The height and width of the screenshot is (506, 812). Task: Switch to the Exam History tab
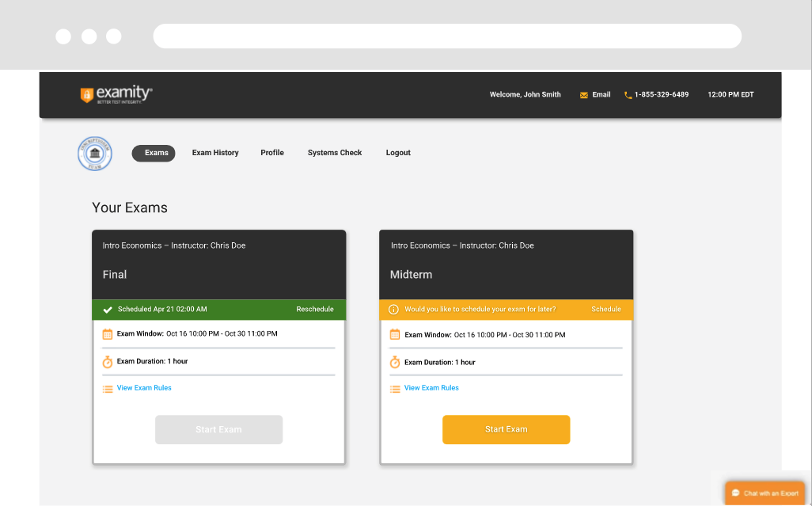point(215,153)
